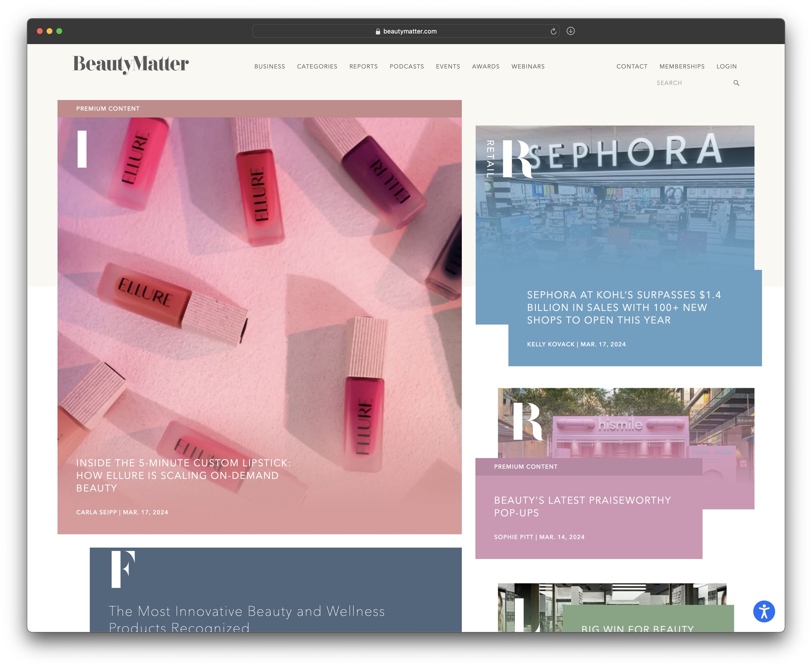
Task: View Memberships options
Action: click(x=682, y=67)
